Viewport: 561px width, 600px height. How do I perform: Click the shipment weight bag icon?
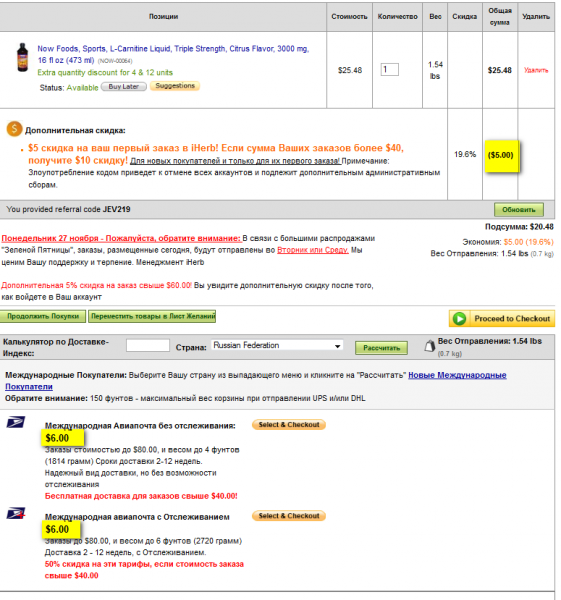click(430, 346)
